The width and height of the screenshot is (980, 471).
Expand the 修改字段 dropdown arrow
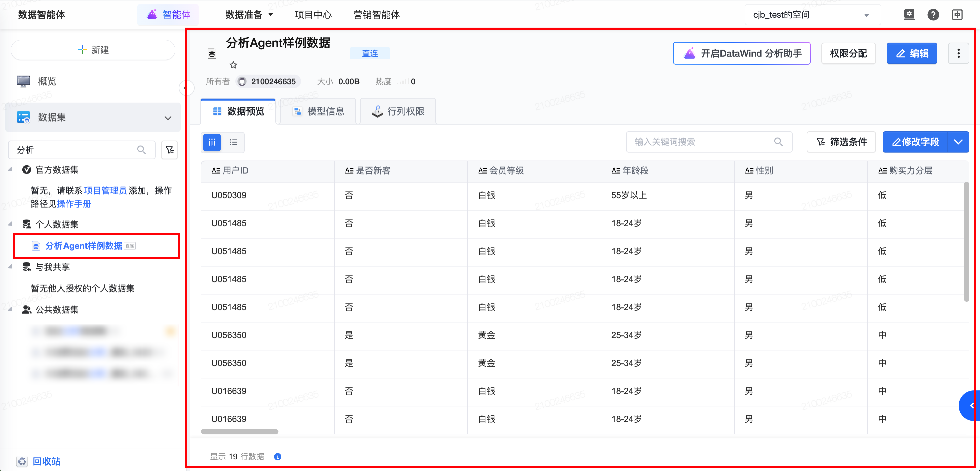point(958,142)
